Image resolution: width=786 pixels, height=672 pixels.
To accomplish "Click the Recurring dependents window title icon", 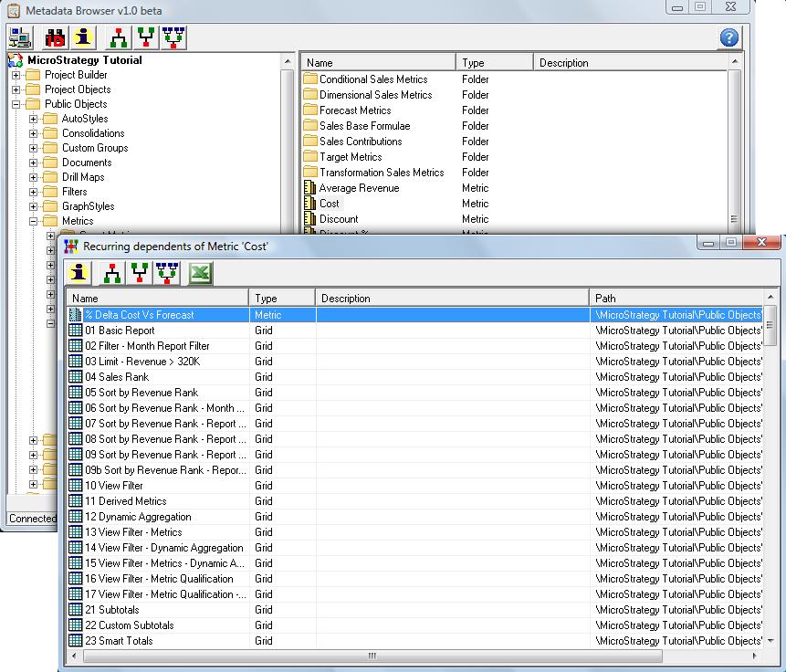I will click(x=71, y=247).
